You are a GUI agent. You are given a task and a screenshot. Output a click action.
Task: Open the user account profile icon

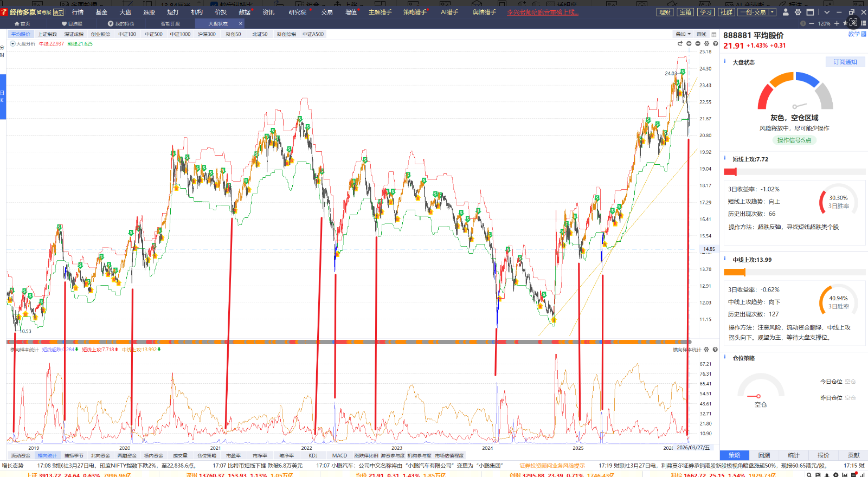(786, 12)
